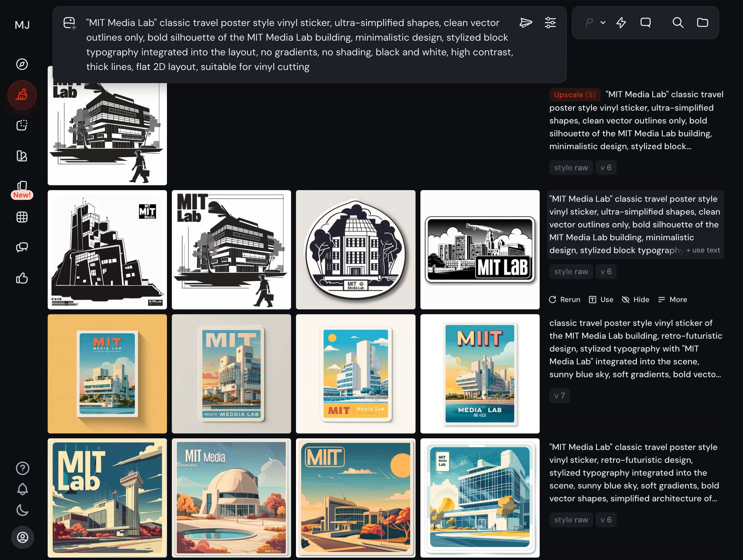The width and height of the screenshot is (743, 560).
Task: Open the Explore compass icon
Action: click(22, 64)
